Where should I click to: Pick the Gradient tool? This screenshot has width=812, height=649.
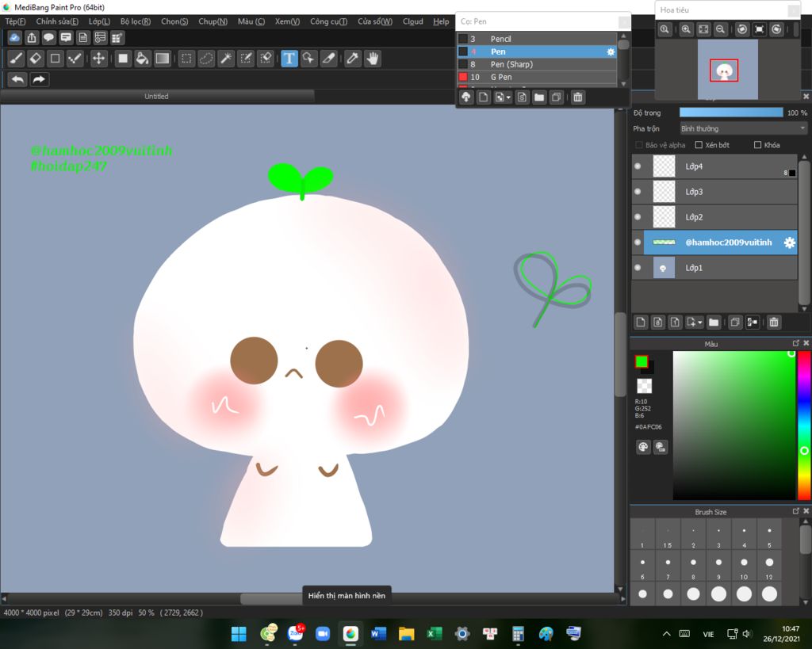click(162, 59)
